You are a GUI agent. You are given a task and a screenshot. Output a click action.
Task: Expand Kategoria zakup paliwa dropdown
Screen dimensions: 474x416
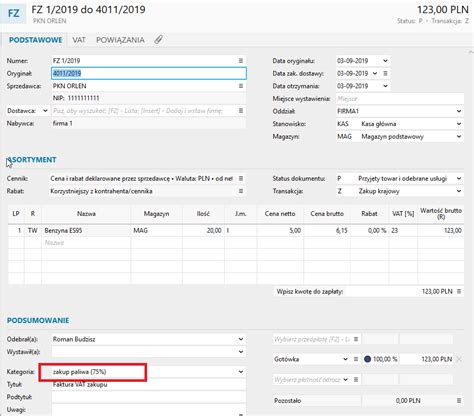241,372
